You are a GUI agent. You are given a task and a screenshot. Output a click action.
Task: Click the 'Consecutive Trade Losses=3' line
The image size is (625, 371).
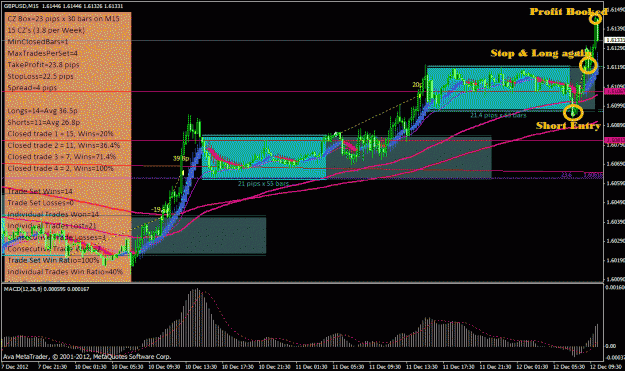pyautogui.click(x=57, y=238)
